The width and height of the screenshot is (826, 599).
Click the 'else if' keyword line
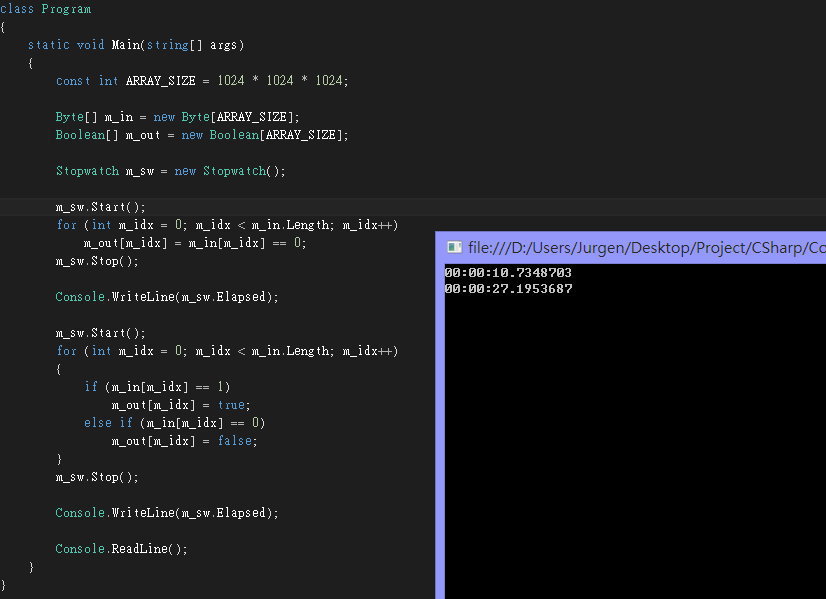(x=174, y=423)
